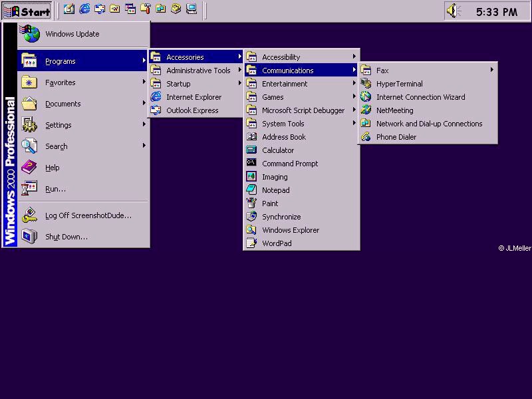
Task: Click the telephone quick launch icon
Action: pos(176,9)
